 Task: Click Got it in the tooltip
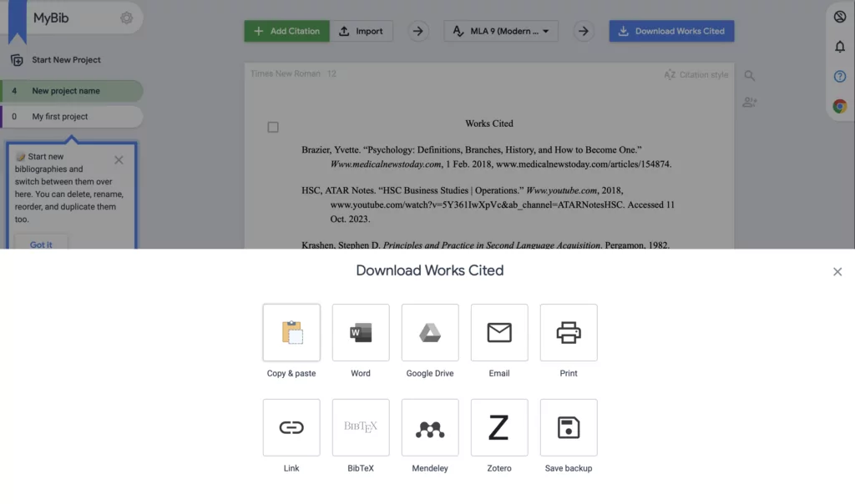coord(41,244)
